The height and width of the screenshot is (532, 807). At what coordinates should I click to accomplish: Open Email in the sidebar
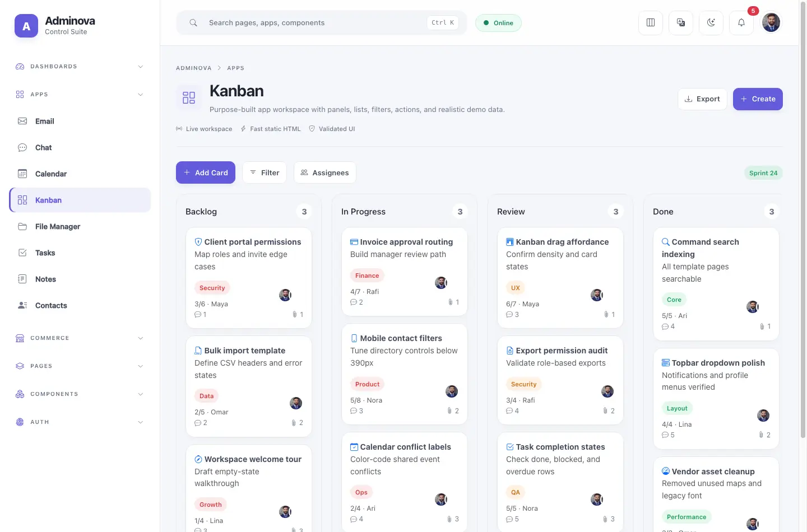pyautogui.click(x=80, y=121)
